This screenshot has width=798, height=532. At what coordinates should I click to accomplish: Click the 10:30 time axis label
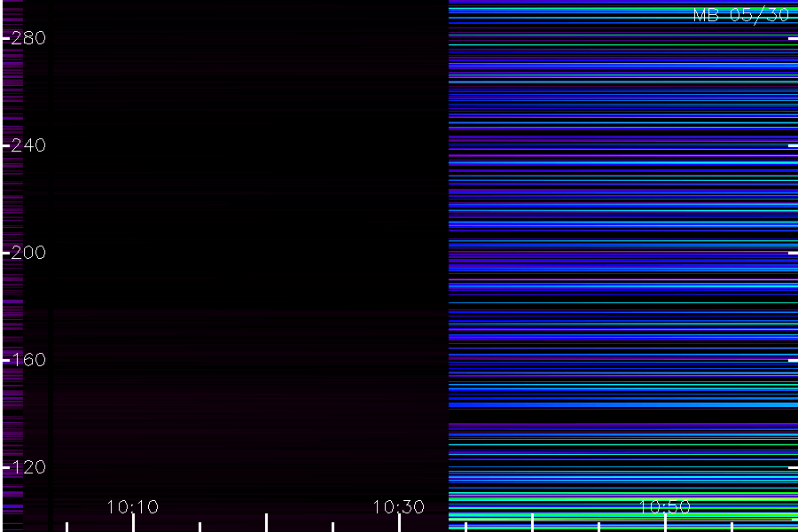point(398,506)
